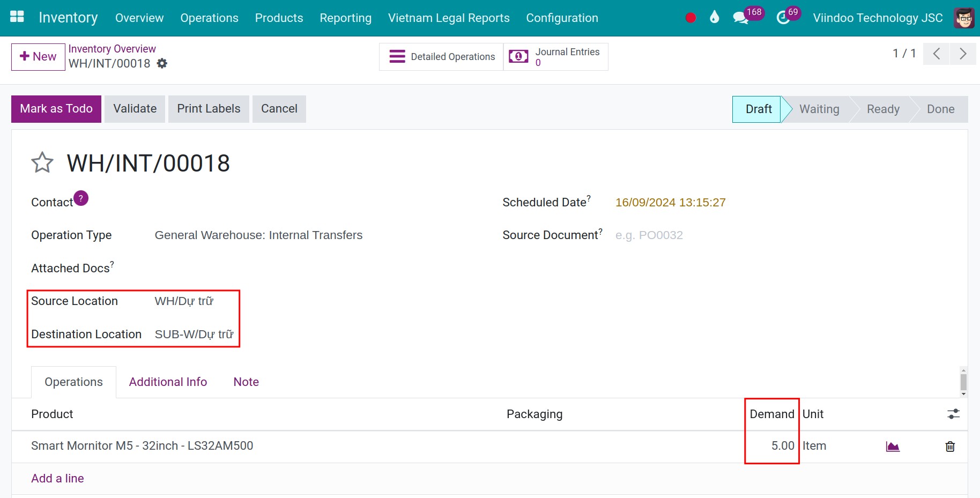Click Source Document input field
Screen dimensions: 980x498
coord(782,235)
